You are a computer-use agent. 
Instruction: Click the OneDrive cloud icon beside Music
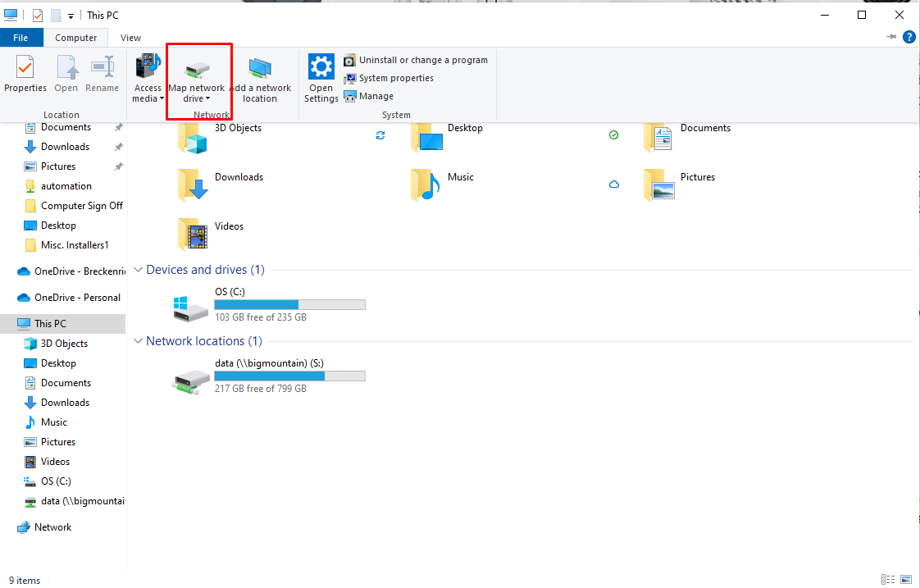click(614, 185)
